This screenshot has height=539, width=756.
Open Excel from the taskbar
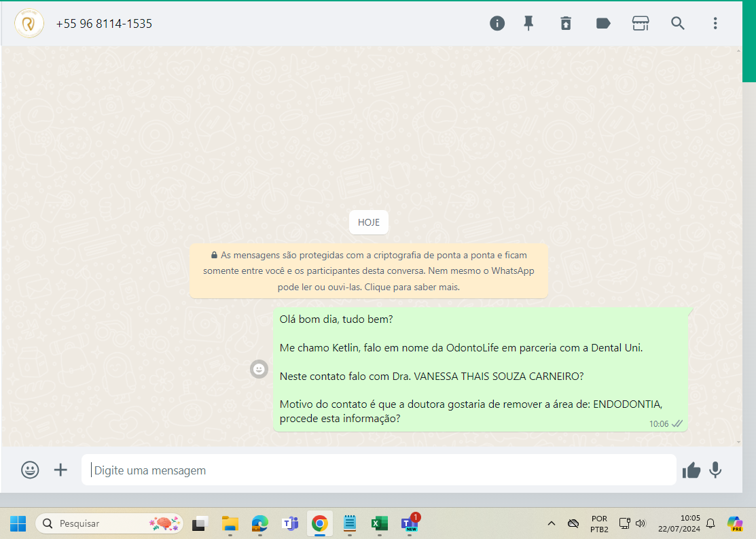[x=380, y=523]
